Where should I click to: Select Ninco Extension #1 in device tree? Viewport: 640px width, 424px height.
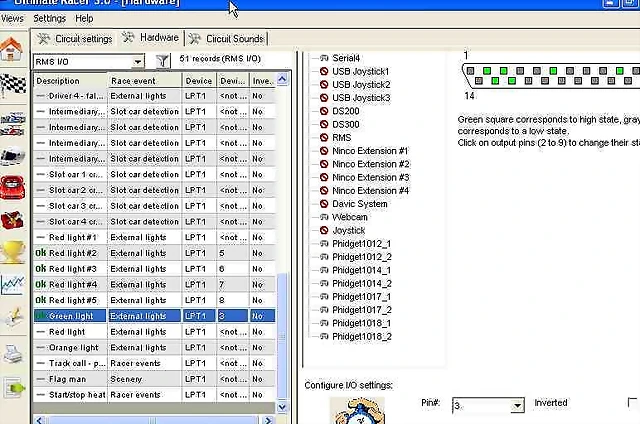pos(370,151)
